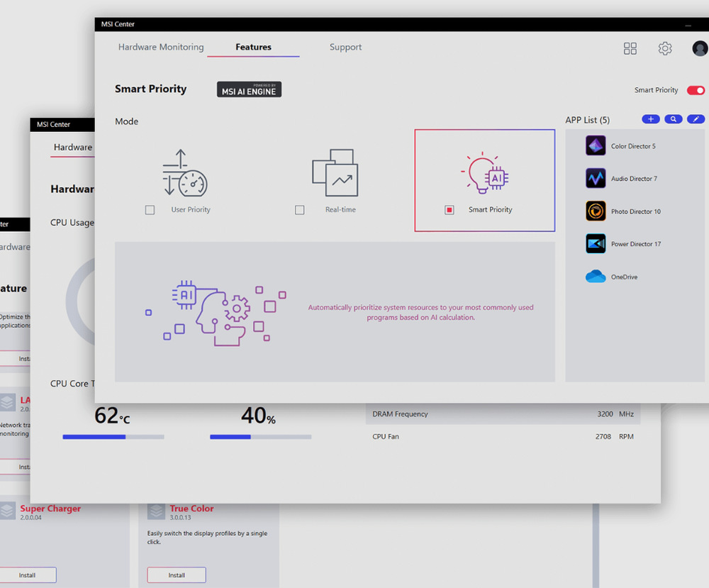Click the CPU Fan 2708 RPM row
709x588 pixels.
503,436
